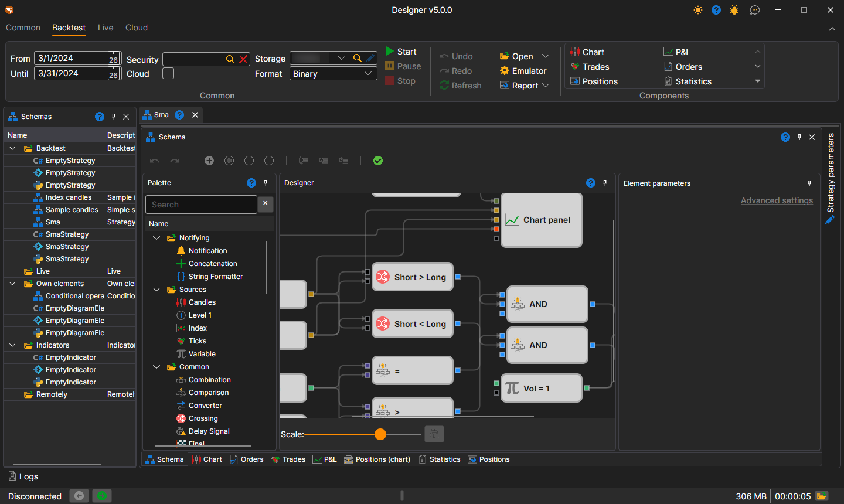Click the green schema validation checkmark icon
This screenshot has width=844, height=504.
tap(378, 161)
